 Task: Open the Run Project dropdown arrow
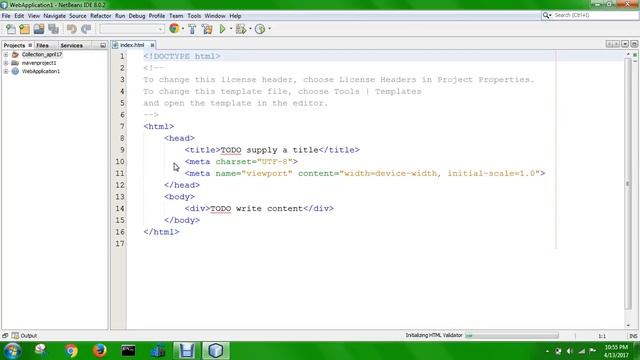(231, 29)
